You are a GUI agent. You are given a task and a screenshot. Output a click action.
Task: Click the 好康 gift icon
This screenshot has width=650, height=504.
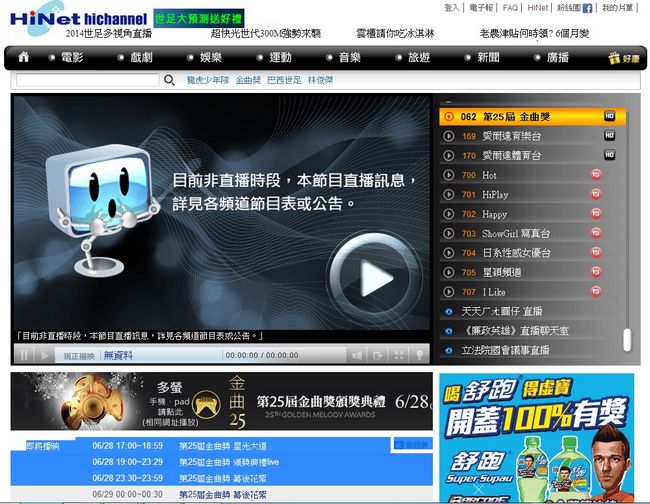[623, 58]
